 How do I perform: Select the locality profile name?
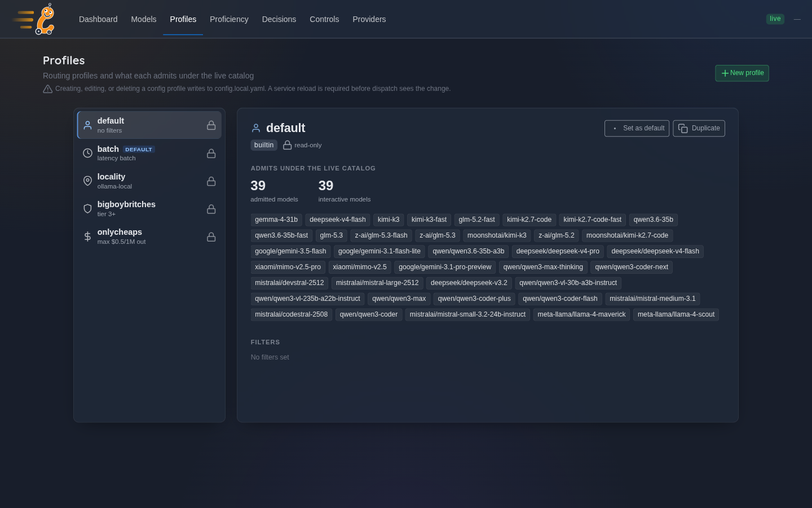pyautogui.click(x=111, y=177)
